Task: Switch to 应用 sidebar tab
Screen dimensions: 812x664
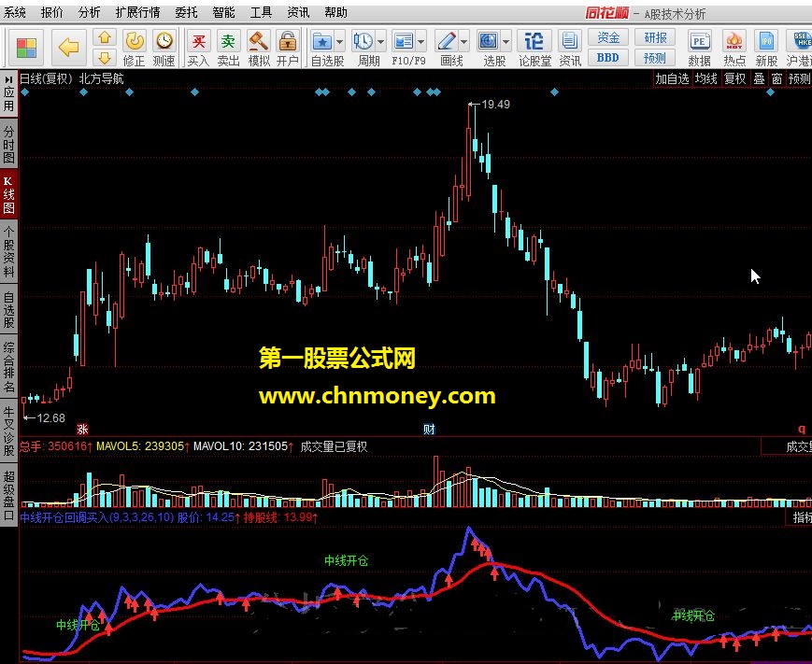Action: [8, 93]
